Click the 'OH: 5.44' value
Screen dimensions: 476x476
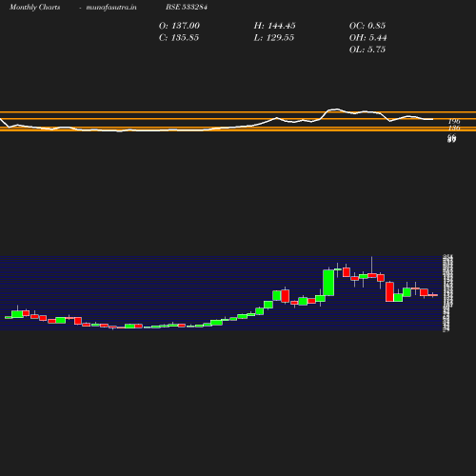pos(368,38)
